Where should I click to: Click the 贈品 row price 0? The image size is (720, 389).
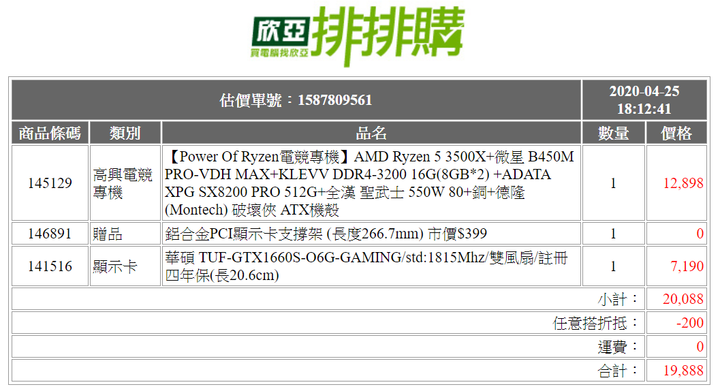(700, 234)
